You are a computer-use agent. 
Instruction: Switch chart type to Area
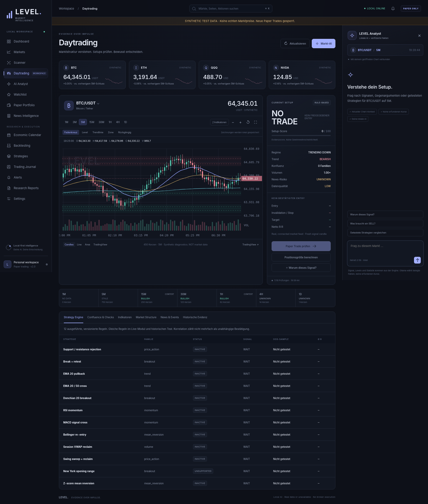click(88, 245)
